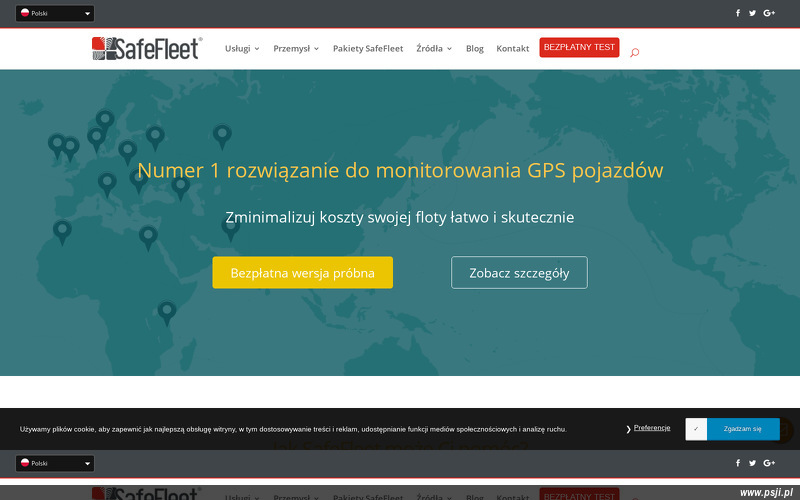Open Facebook icon in top header bar
The image size is (800, 500).
(x=738, y=13)
